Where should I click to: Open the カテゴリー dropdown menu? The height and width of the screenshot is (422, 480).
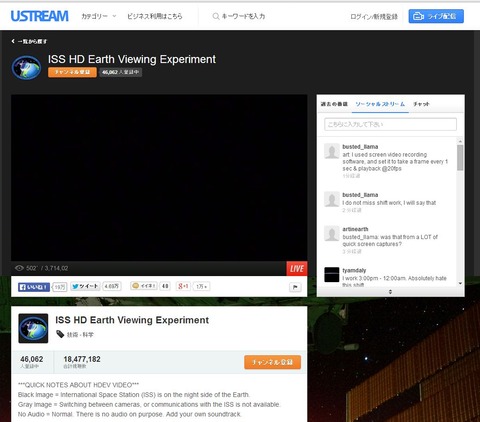point(99,16)
